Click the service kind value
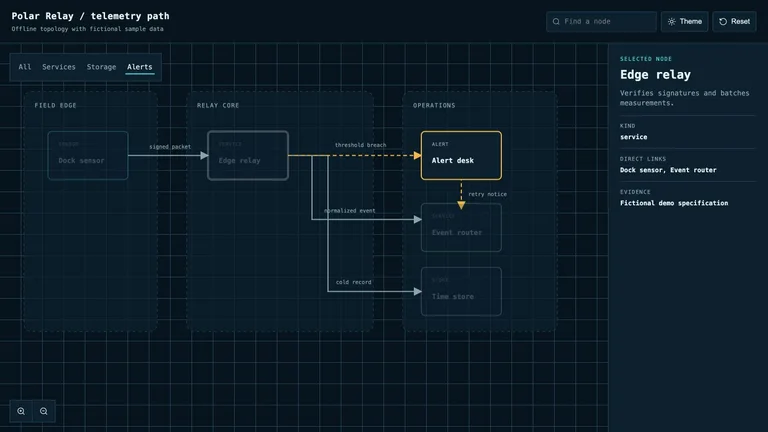 [633, 137]
